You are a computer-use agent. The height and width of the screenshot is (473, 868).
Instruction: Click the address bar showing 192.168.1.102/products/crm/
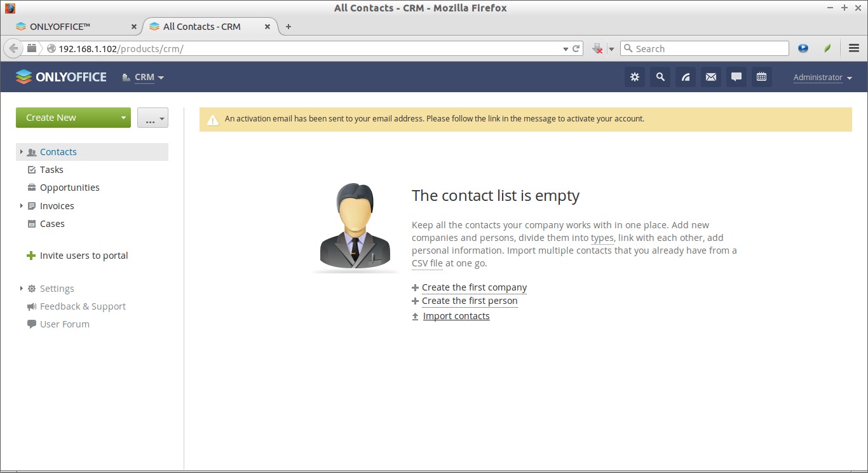[304, 49]
